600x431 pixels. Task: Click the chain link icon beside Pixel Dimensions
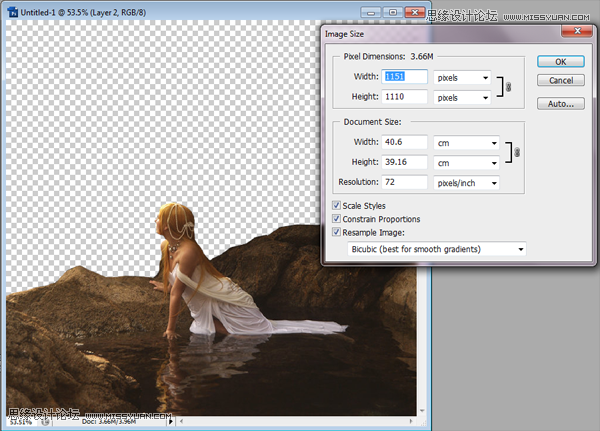[508, 87]
